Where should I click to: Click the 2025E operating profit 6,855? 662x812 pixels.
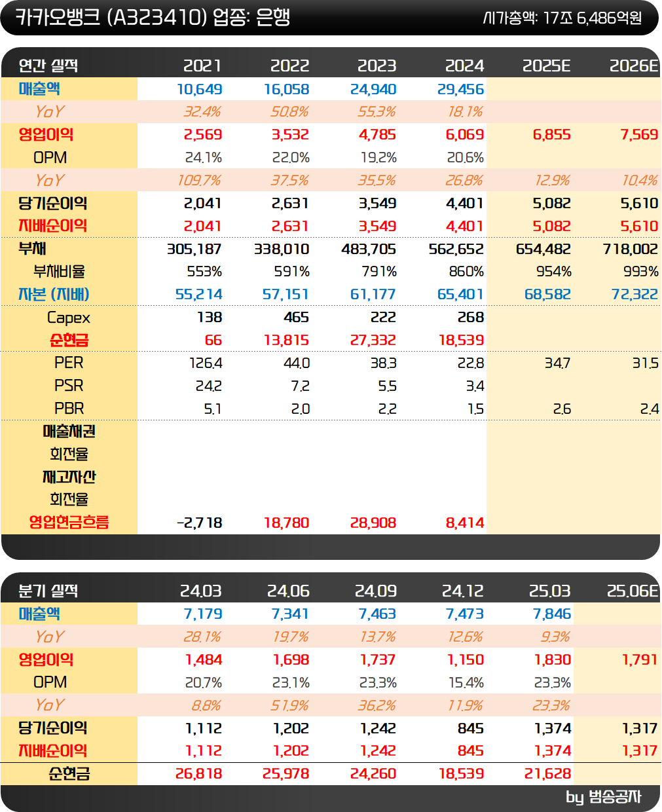click(x=552, y=135)
